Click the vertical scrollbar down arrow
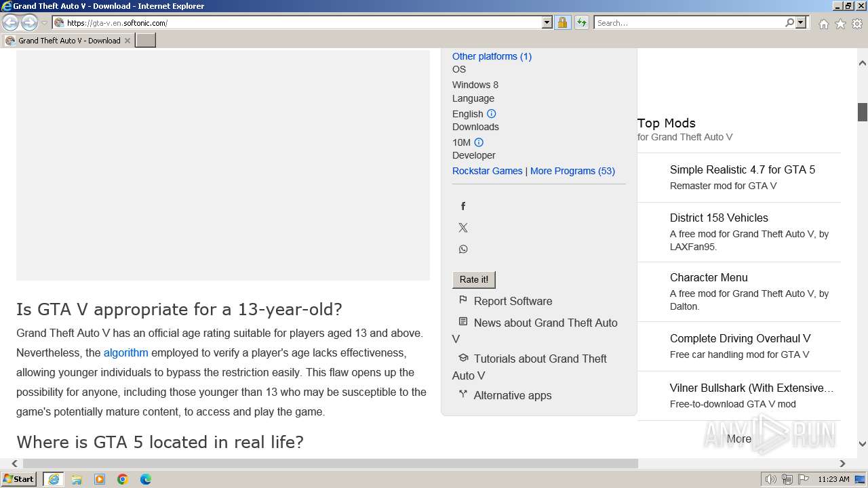The width and height of the screenshot is (868, 488). [x=863, y=445]
